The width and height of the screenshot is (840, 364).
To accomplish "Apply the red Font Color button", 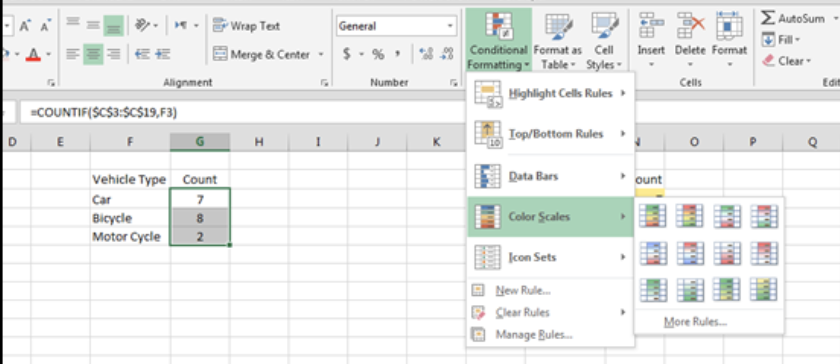I will point(33,54).
